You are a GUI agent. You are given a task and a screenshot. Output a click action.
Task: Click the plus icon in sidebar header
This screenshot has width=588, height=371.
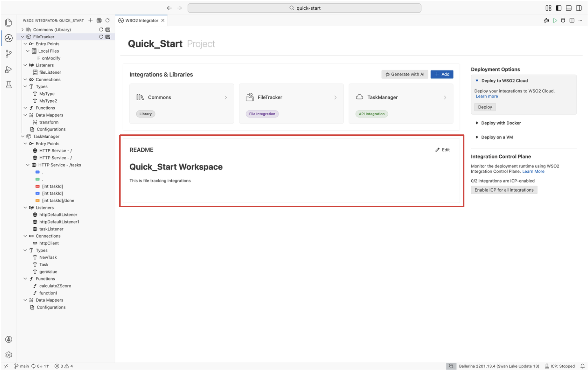[x=90, y=20]
